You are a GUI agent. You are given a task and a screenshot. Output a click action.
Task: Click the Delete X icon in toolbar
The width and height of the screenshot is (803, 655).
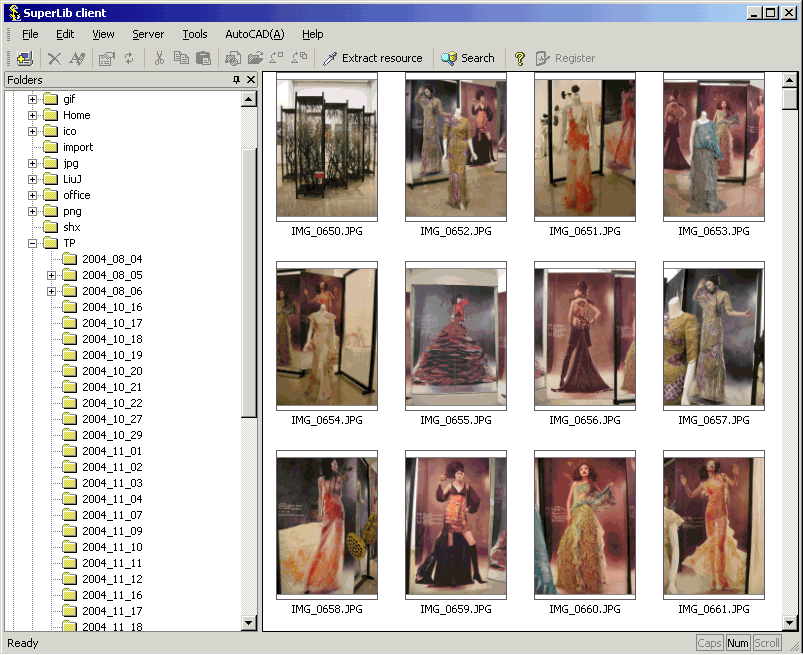pyautogui.click(x=55, y=58)
